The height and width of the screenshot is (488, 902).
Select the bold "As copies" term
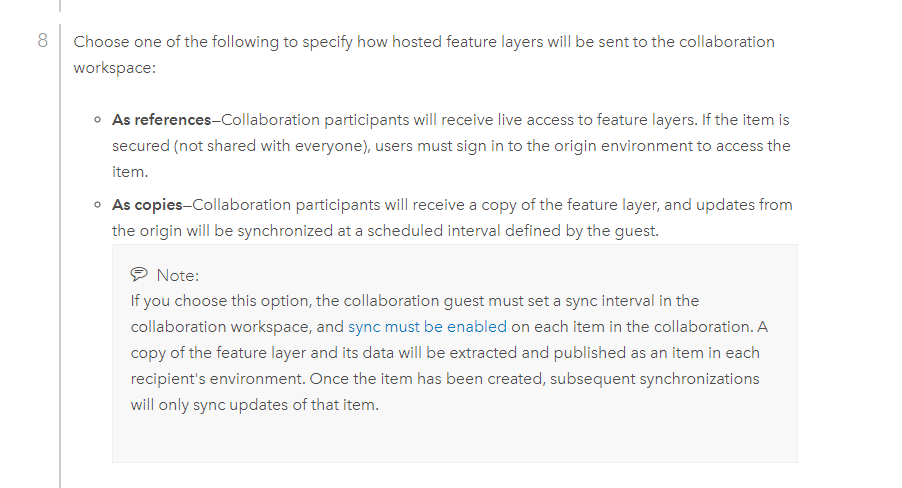click(147, 205)
